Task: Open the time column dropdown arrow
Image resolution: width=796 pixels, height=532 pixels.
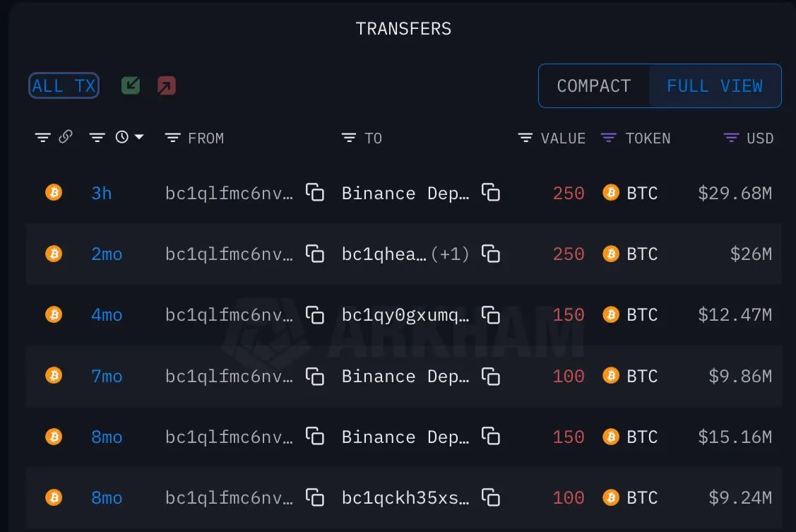Action: (x=139, y=137)
